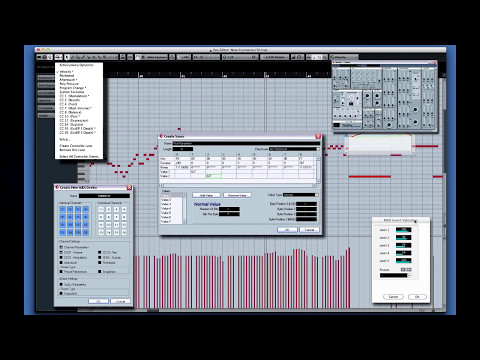Toggle the CC64: Sustain checkbox
Viewport: 480px width, 360px height.
tap(100, 258)
